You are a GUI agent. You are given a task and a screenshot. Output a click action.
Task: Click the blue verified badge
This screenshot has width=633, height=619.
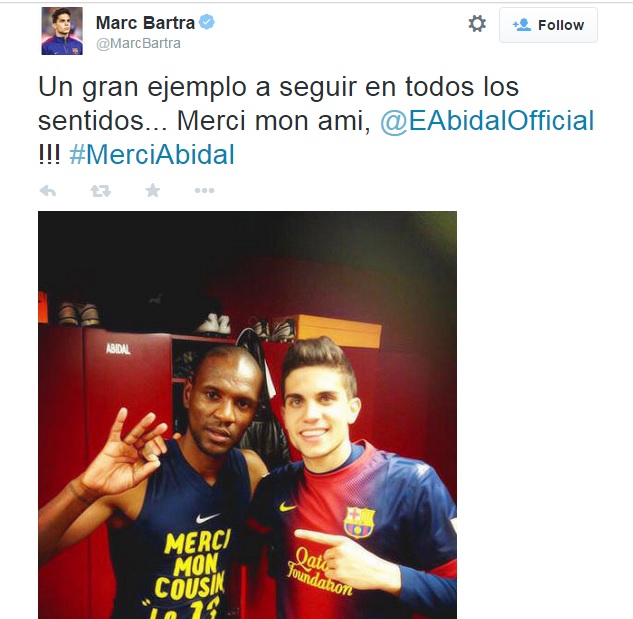[x=207, y=22]
